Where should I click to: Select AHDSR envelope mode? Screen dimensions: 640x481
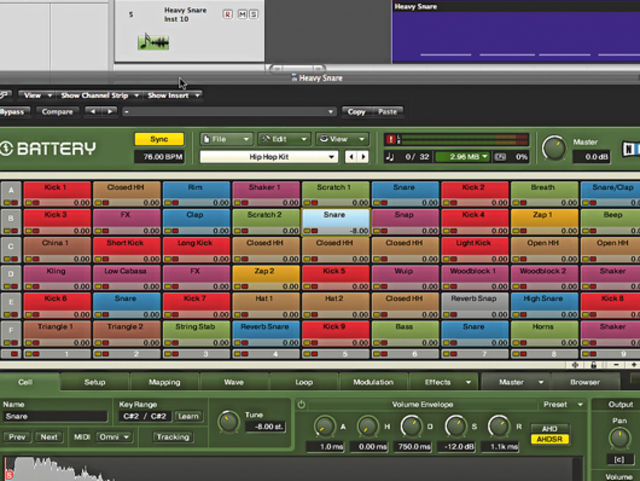pos(549,439)
